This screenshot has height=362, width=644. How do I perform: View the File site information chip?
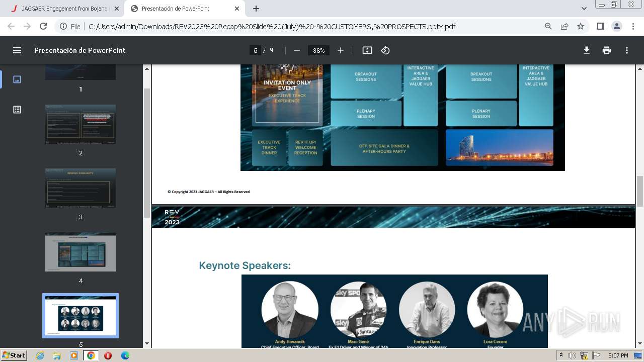pyautogui.click(x=69, y=26)
